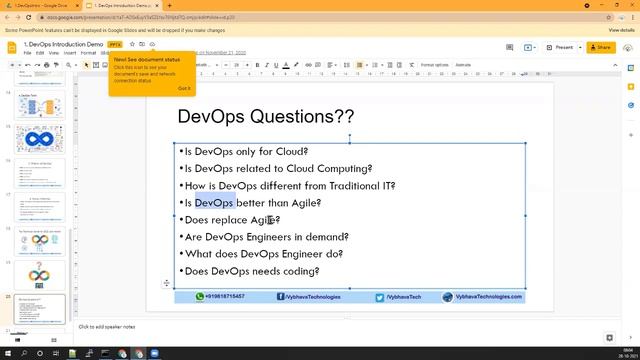Open the Insert menu
The image size is (640, 360).
(x=70, y=53)
